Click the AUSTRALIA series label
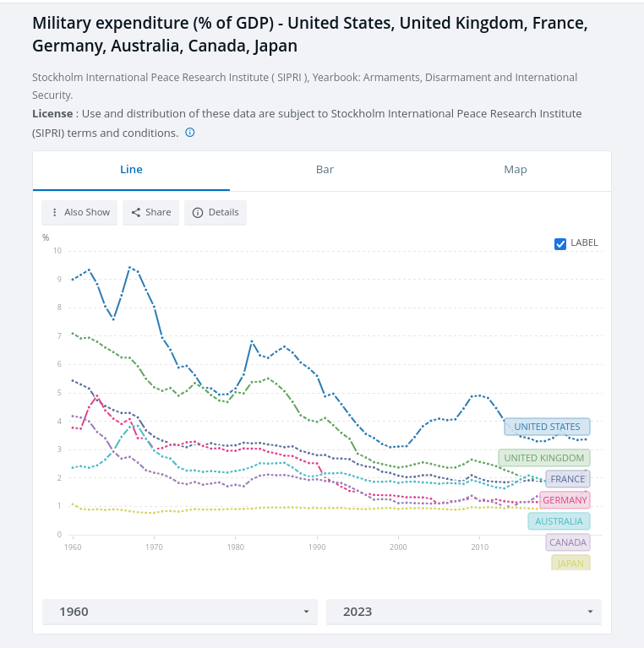The width and height of the screenshot is (644, 648). tap(559, 521)
